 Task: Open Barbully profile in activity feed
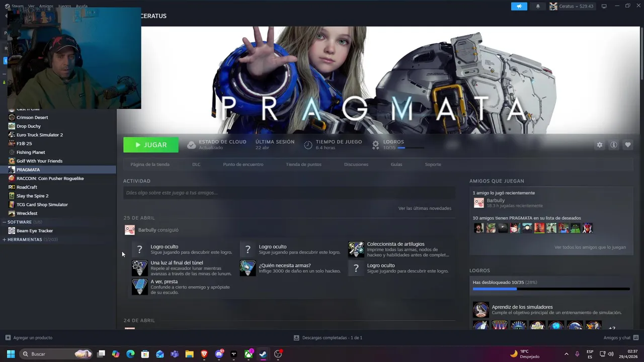click(147, 230)
